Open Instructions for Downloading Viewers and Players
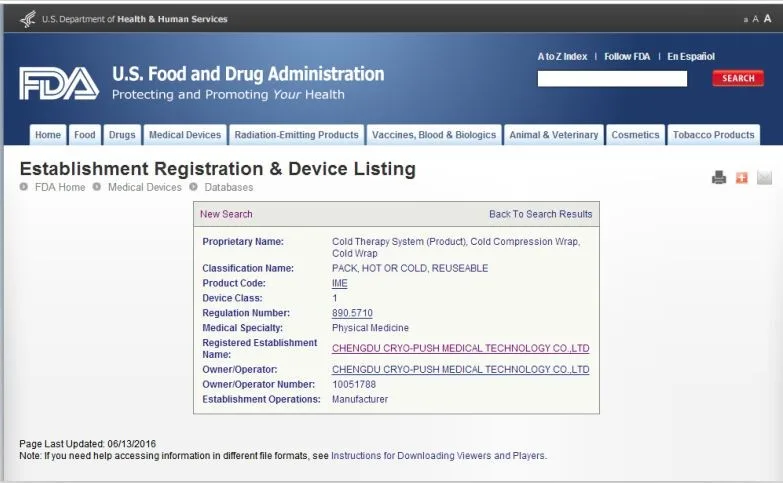Screen dimensions: 783x483 click(438, 456)
